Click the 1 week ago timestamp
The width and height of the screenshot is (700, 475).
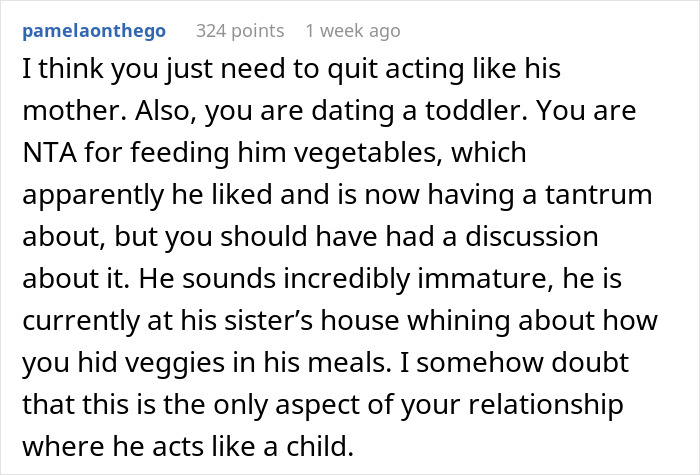352,31
